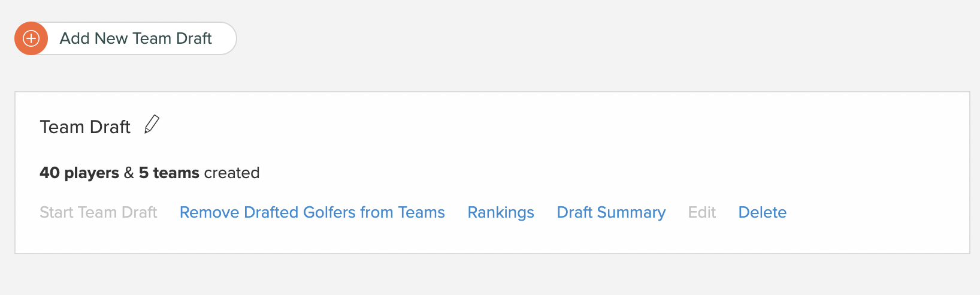980x295 pixels.
Task: Click the ampersand between players and teams
Action: (129, 173)
